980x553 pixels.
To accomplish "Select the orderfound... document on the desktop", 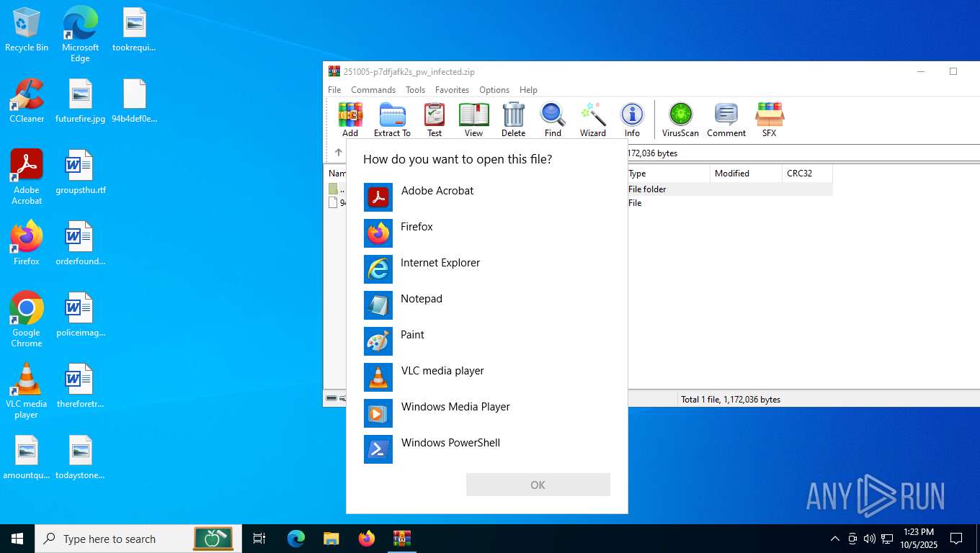I will click(80, 243).
